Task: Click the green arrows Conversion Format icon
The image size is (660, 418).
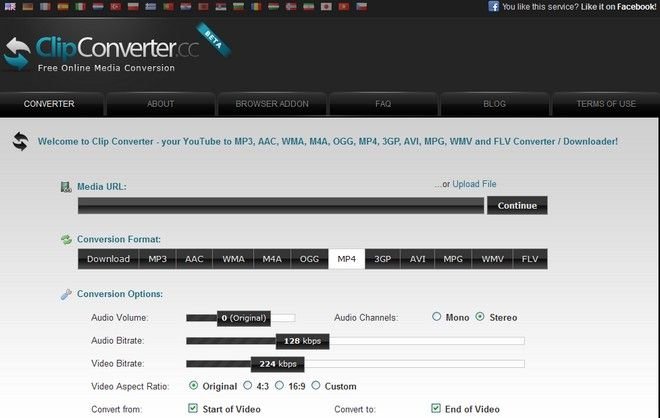Action: pyautogui.click(x=66, y=240)
